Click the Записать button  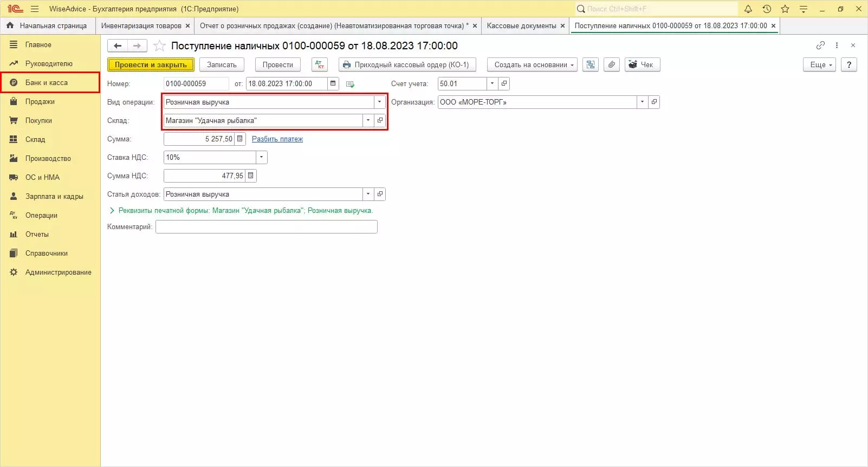(222, 64)
